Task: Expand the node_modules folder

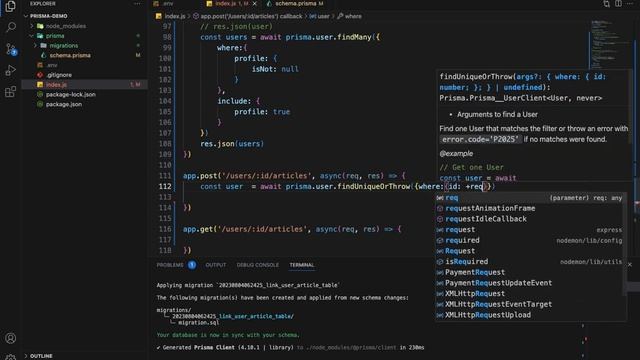Action: coord(32,26)
